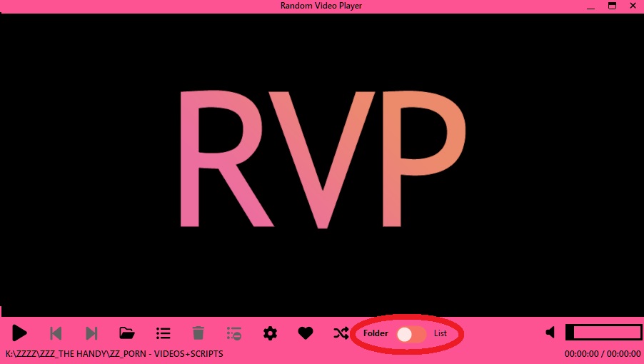Screen dimensions: 644x364
Task: Click the shuffle icon
Action: 341,333
